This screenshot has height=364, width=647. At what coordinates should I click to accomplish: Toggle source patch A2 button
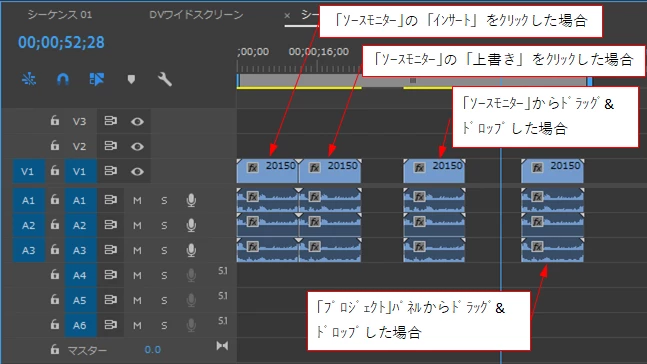coord(28,225)
